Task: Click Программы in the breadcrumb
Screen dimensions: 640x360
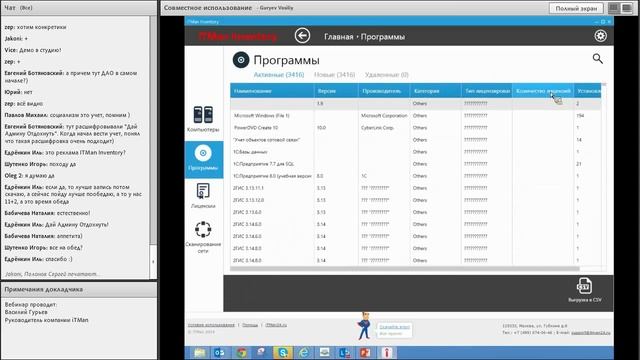Action: 383,37
